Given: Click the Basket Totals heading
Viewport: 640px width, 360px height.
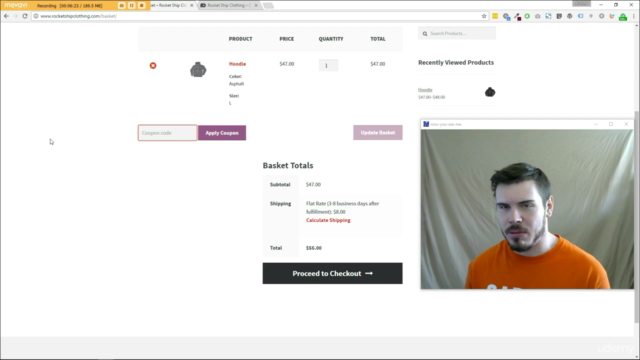Looking at the screenshot, I should tap(288, 165).
